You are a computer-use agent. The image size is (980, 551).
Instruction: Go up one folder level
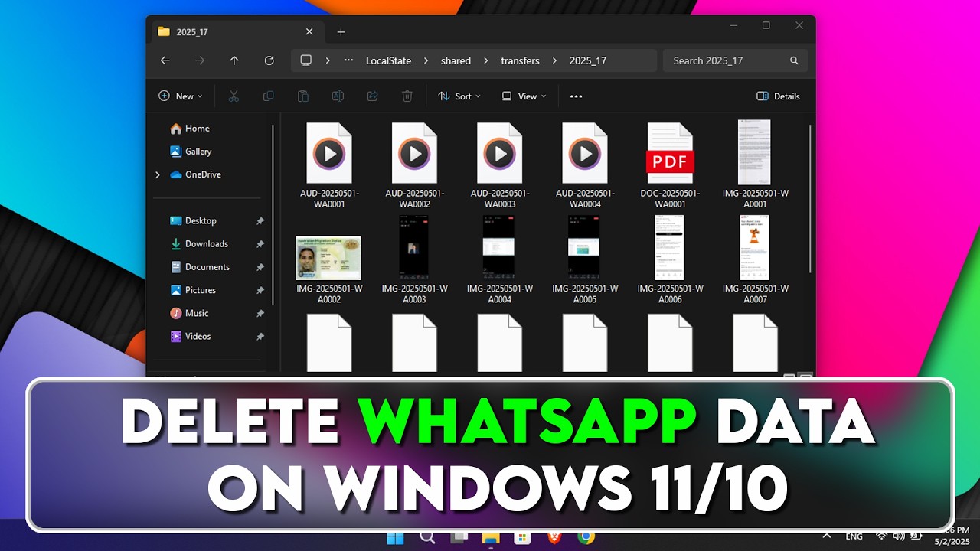pos(234,60)
